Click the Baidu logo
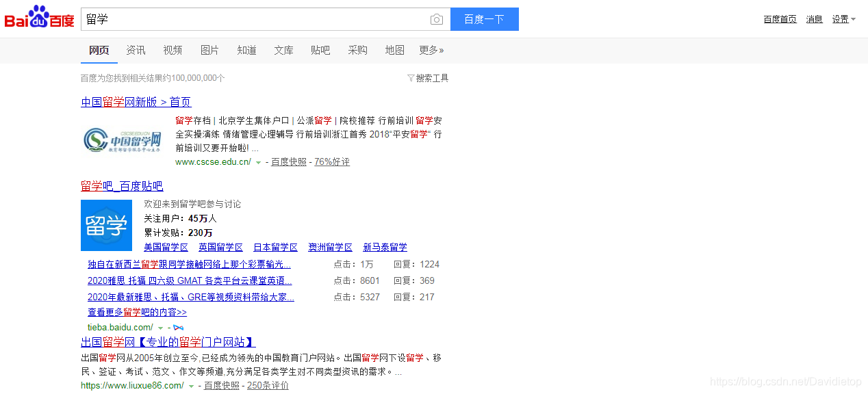This screenshot has width=868, height=394. [x=39, y=18]
